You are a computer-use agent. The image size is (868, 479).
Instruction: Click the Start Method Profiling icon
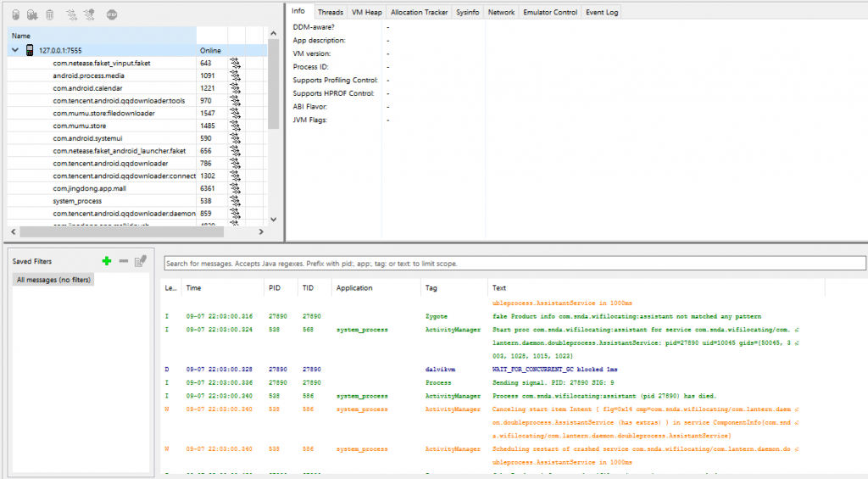point(89,15)
